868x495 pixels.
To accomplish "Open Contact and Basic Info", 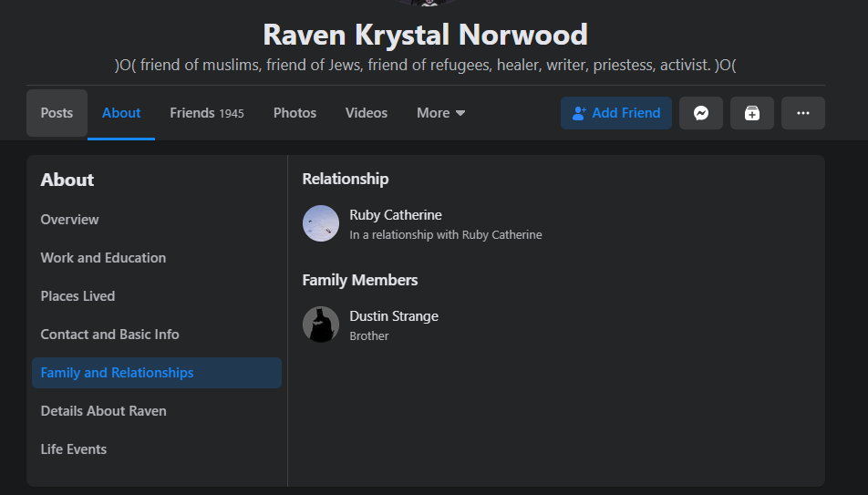I will click(109, 335).
